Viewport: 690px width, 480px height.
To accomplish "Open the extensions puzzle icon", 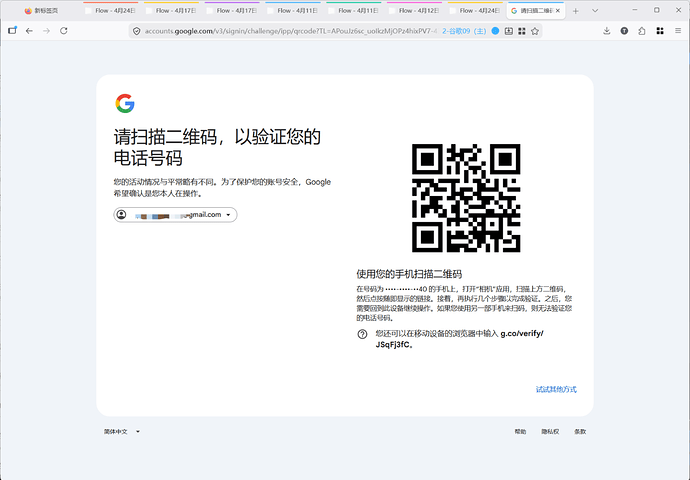I will 642,31.
